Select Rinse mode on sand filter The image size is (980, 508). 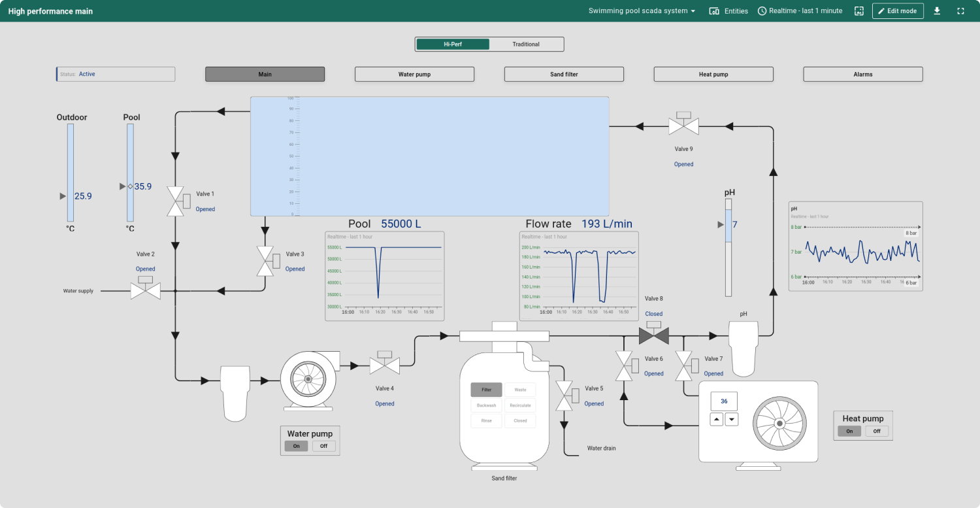[487, 421]
